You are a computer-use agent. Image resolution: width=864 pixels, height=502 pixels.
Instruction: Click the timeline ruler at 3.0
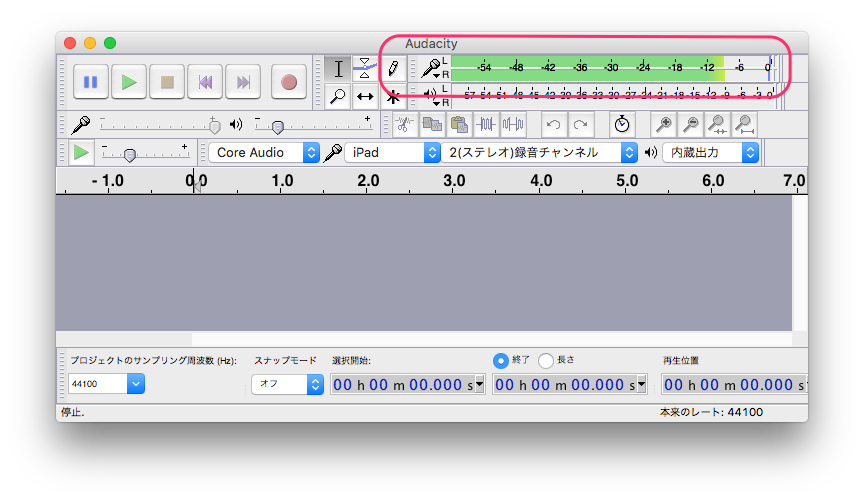[454, 181]
